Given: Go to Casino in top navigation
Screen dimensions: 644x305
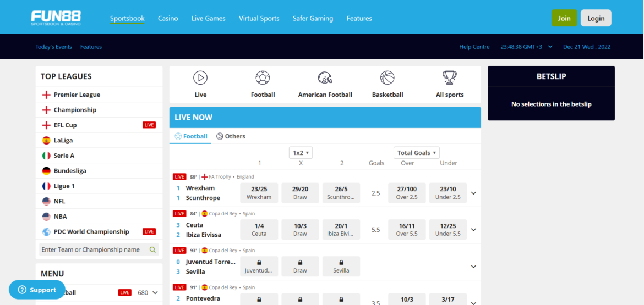Looking at the screenshot, I should (168, 19).
